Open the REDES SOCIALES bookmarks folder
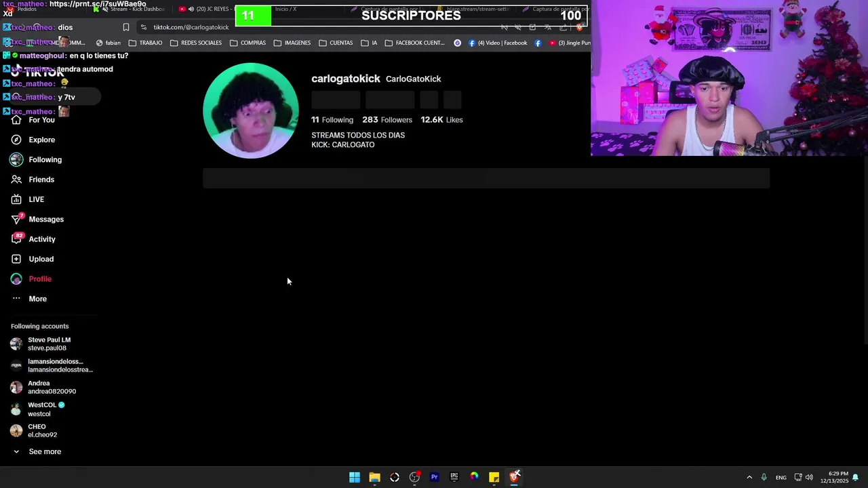This screenshot has height=488, width=868. (x=196, y=43)
